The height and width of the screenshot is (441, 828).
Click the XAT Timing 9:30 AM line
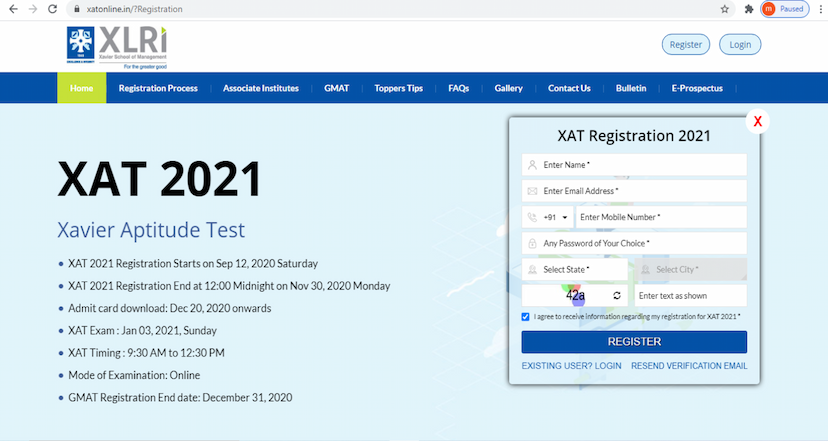pyautogui.click(x=146, y=353)
